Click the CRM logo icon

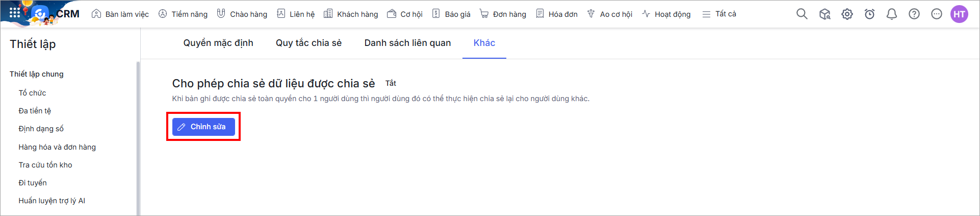[40, 14]
